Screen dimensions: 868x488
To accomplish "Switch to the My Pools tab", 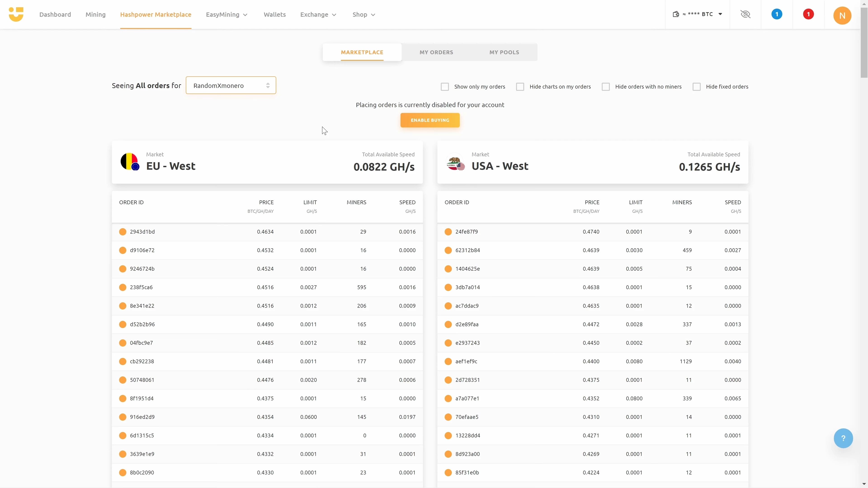I will point(504,52).
